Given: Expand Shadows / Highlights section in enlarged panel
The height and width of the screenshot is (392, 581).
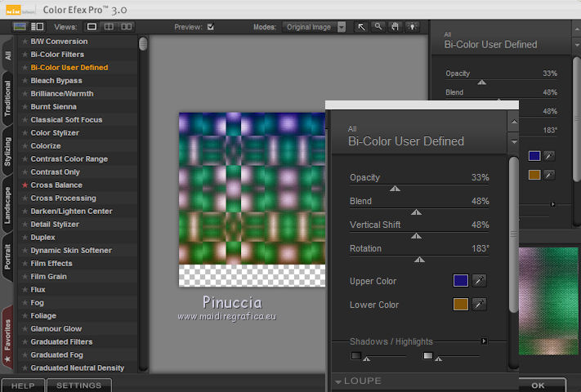Looking at the screenshot, I should tap(484, 341).
